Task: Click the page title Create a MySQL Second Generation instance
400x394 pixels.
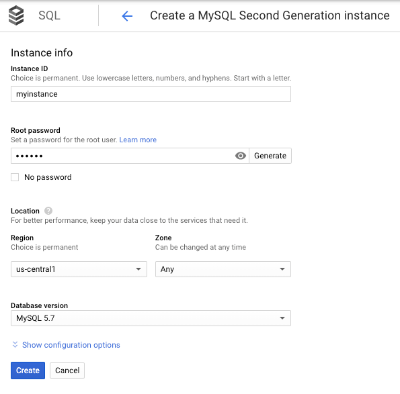Action: point(270,16)
